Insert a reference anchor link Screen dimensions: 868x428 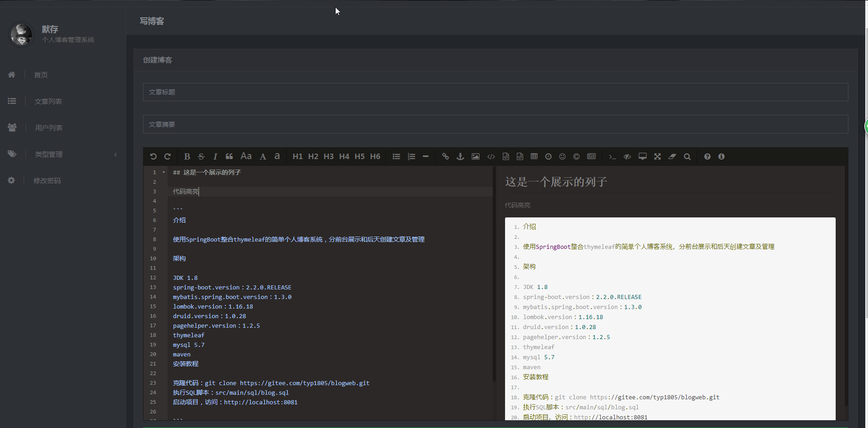click(460, 156)
